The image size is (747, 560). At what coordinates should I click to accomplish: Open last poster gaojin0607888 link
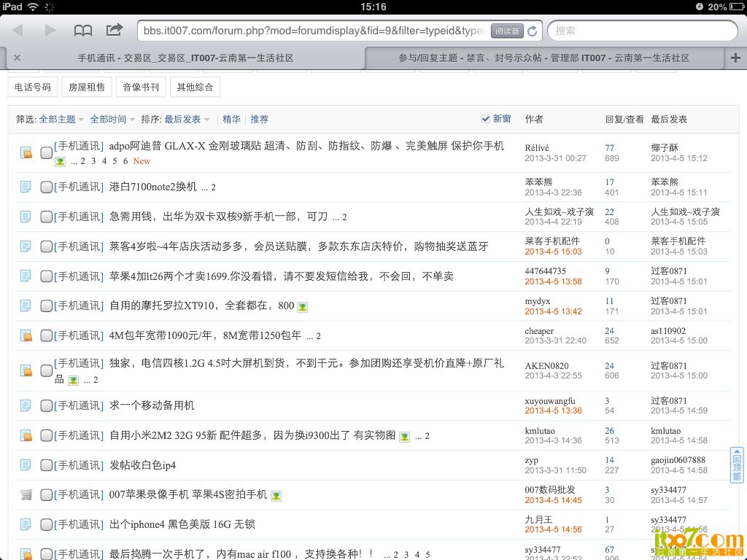[x=678, y=460]
